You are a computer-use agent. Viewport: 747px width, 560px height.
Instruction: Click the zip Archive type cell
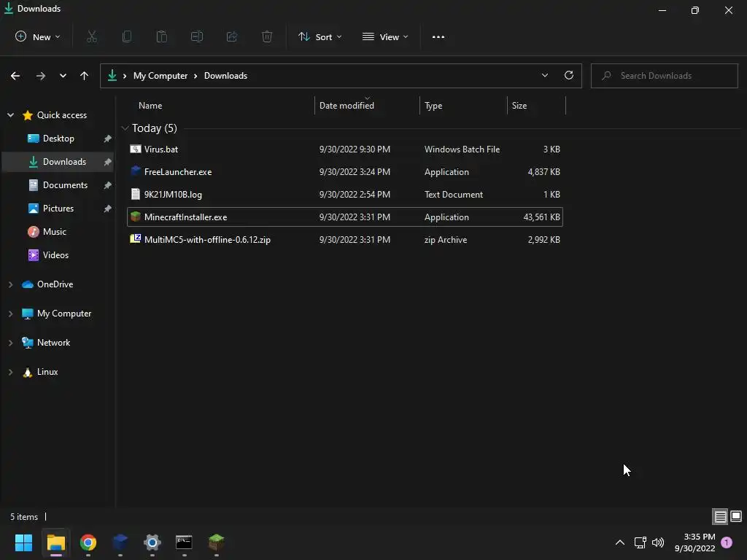(446, 239)
